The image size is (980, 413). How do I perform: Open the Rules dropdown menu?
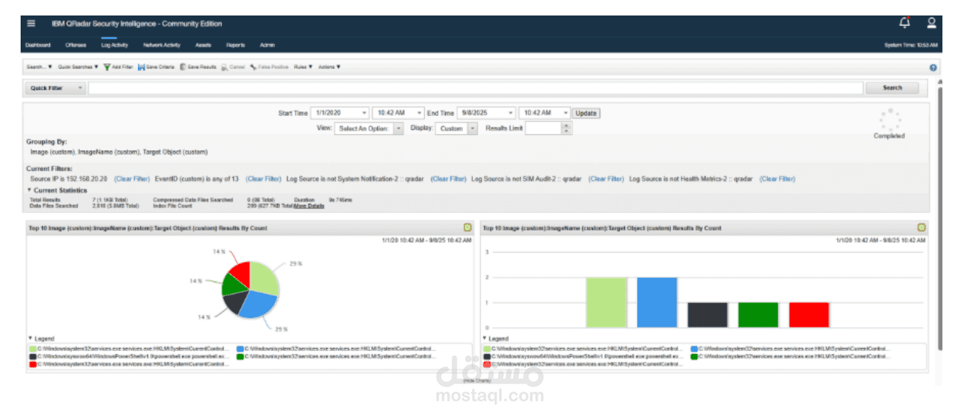(303, 67)
